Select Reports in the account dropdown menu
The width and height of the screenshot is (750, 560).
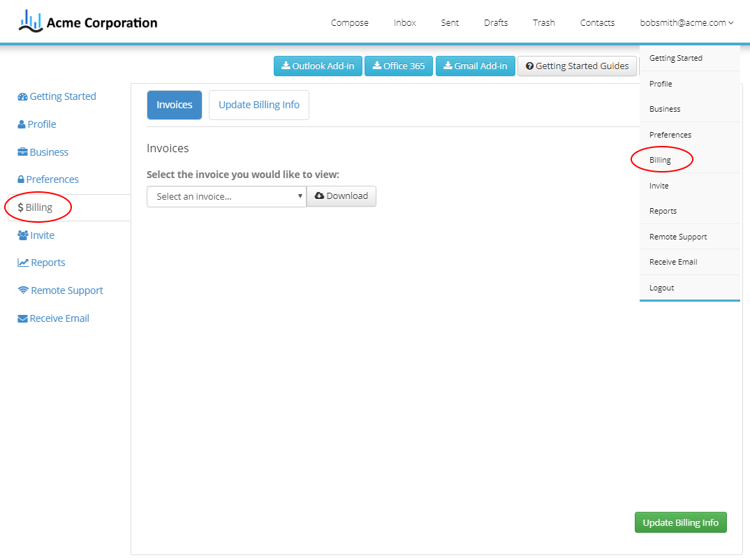click(690, 211)
